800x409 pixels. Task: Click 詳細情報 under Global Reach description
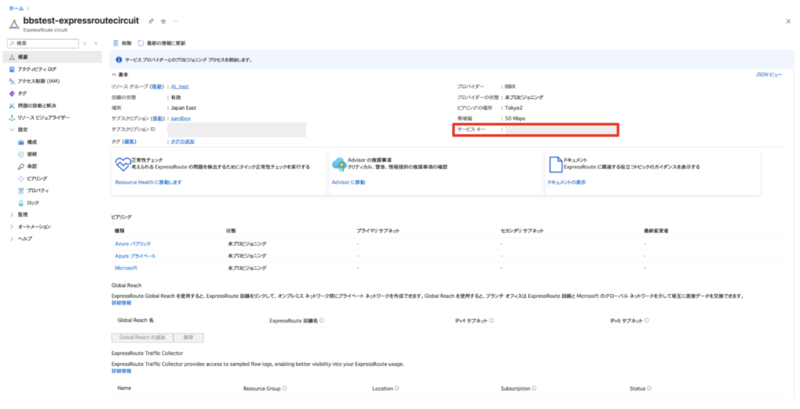121,303
